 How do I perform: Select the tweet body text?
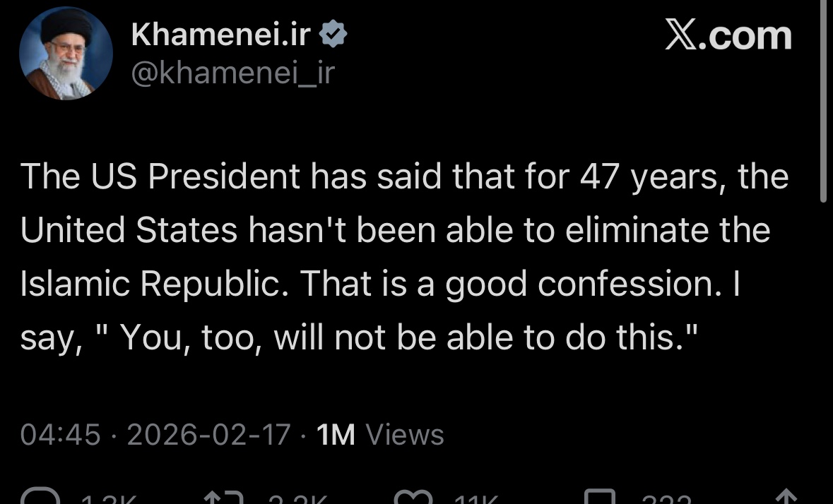[x=404, y=257]
